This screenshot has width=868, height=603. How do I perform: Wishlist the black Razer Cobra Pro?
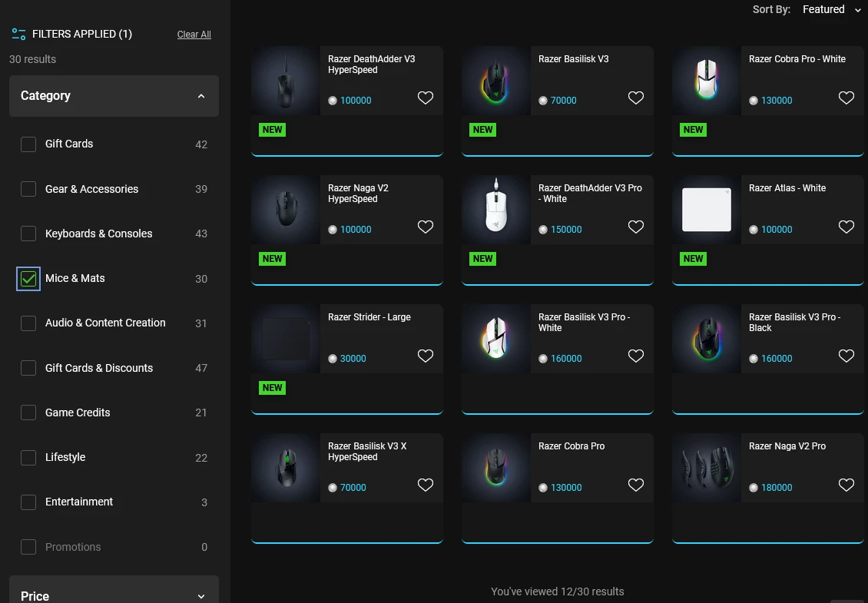(635, 485)
